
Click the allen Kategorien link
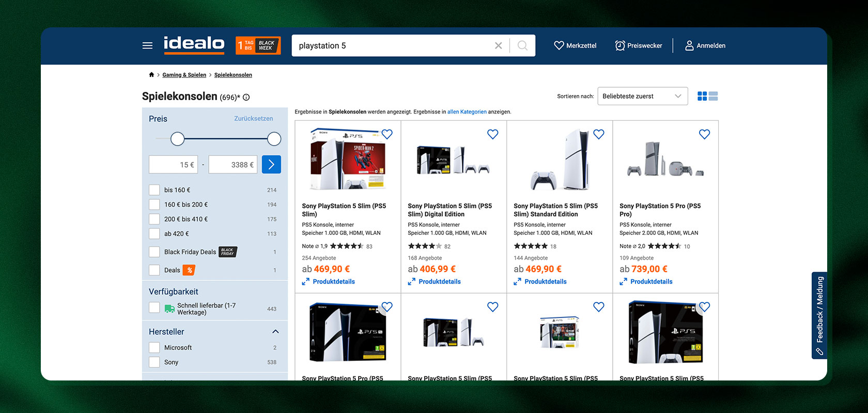tap(467, 112)
